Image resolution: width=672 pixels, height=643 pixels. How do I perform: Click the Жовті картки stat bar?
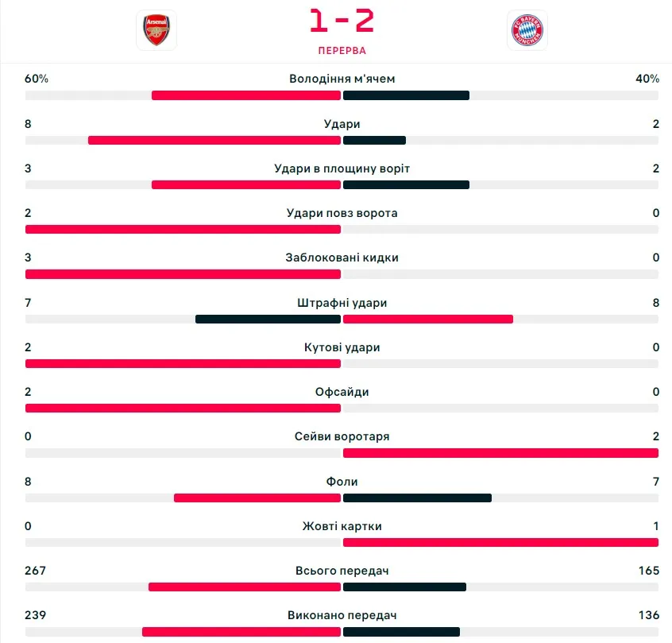click(342, 542)
